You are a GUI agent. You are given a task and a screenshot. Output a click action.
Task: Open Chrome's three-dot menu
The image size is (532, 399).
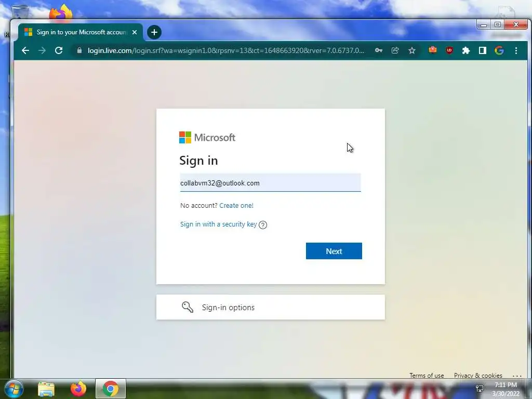(516, 50)
